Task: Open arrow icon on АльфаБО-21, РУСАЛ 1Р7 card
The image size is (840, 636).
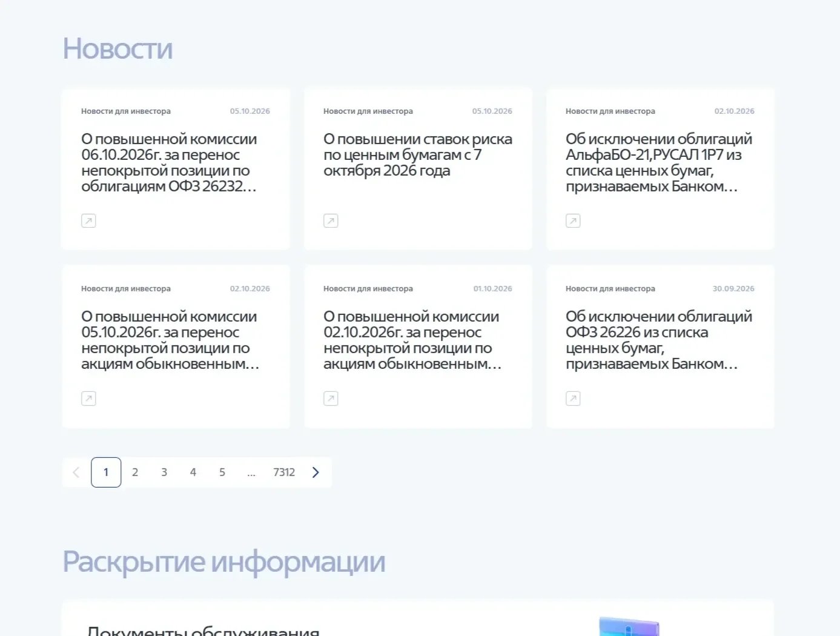Action: coord(573,221)
